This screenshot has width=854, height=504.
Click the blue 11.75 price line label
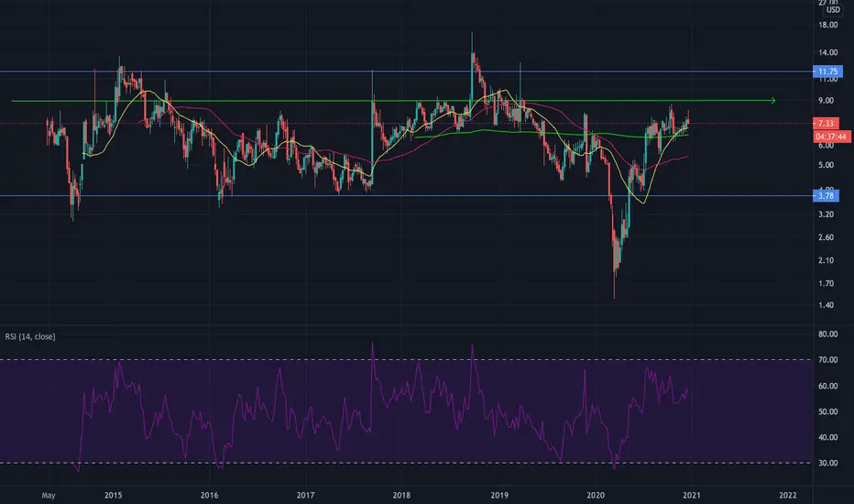[827, 71]
